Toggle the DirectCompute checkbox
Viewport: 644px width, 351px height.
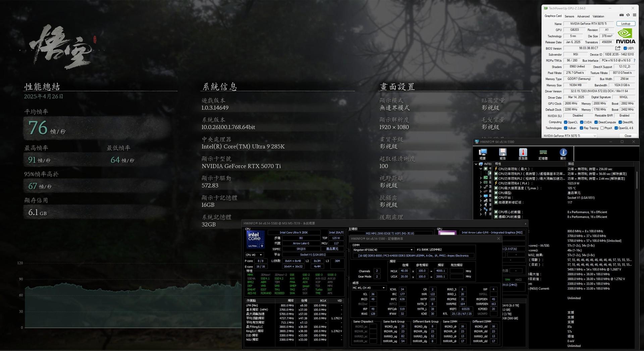pyautogui.click(x=596, y=122)
